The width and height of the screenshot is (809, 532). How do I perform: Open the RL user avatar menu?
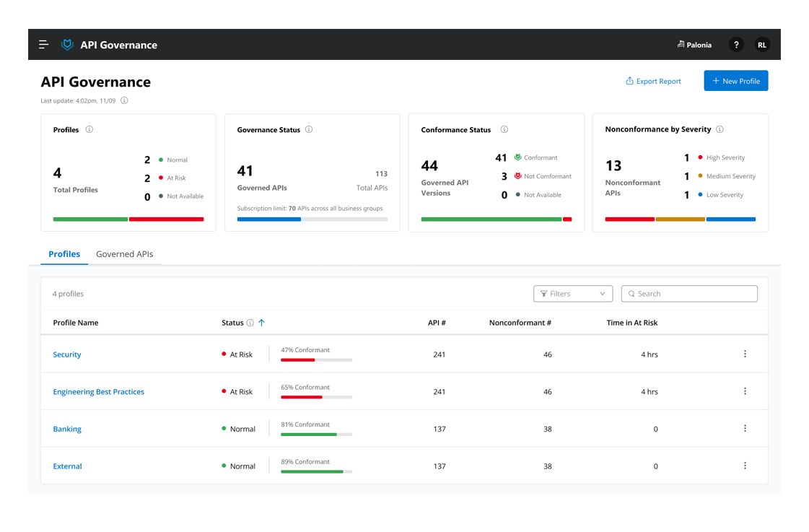762,45
